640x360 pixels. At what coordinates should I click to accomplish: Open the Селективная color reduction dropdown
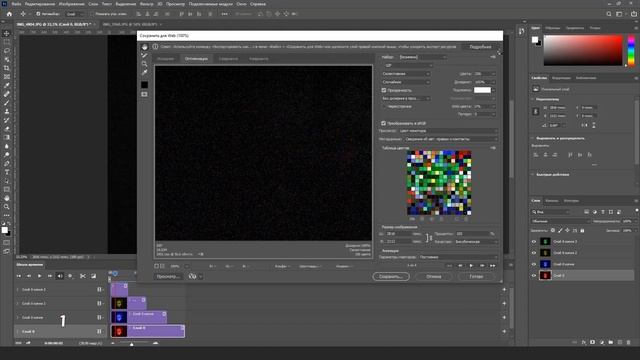[406, 74]
